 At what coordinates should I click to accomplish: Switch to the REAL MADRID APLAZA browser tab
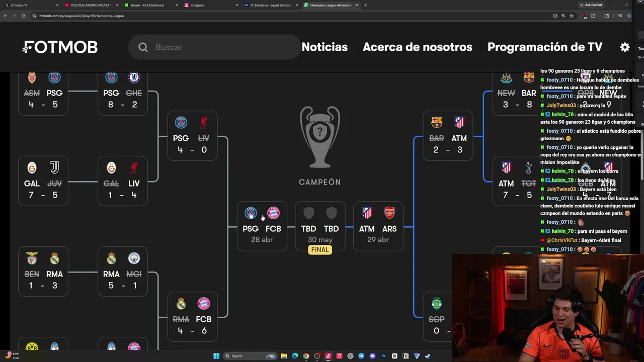point(91,5)
